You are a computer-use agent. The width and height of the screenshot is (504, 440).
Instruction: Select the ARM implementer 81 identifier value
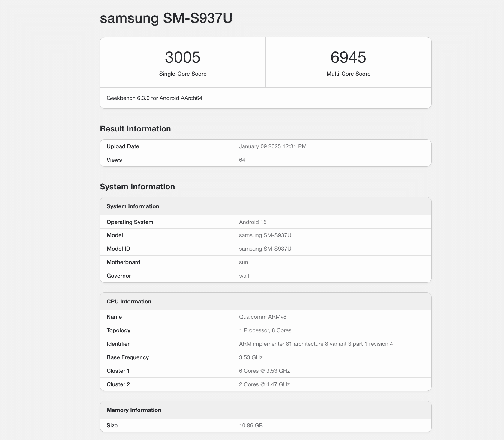coord(316,344)
